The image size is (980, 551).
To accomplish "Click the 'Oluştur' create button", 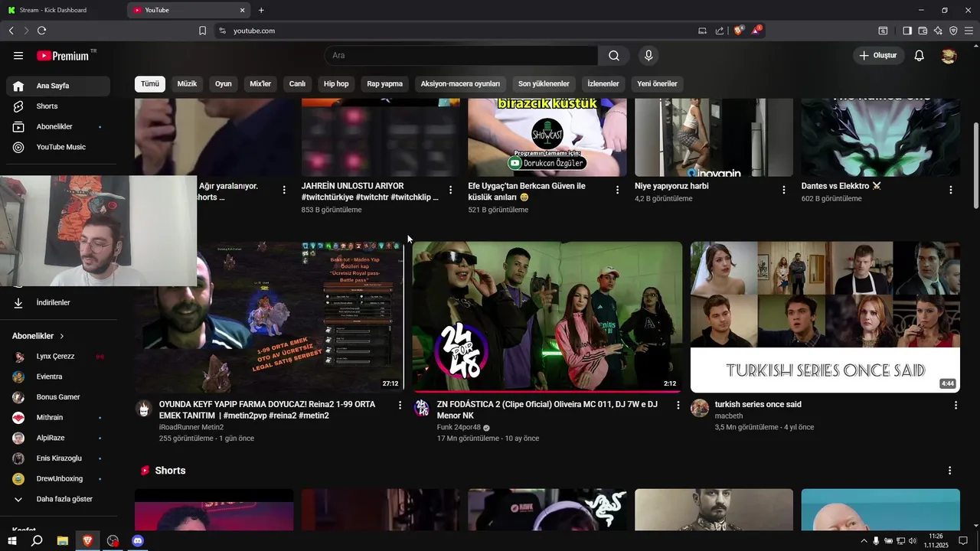I will pyautogui.click(x=878, y=56).
